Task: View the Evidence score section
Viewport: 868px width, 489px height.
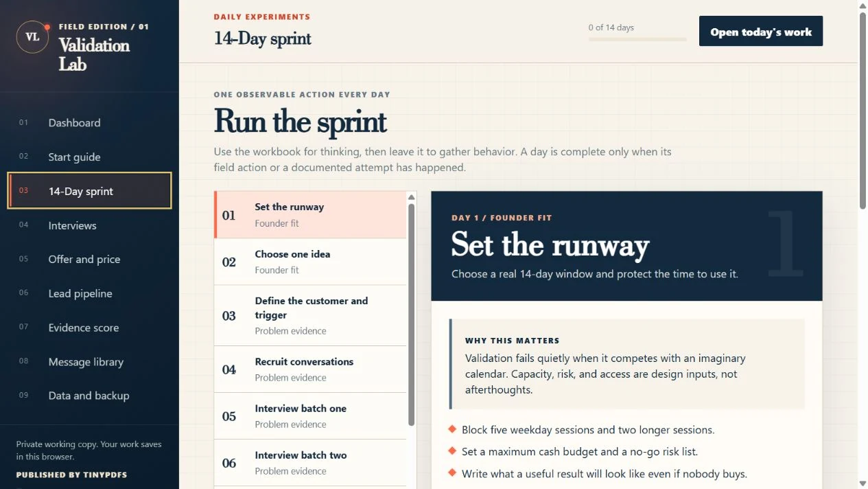Action: [x=89, y=328]
